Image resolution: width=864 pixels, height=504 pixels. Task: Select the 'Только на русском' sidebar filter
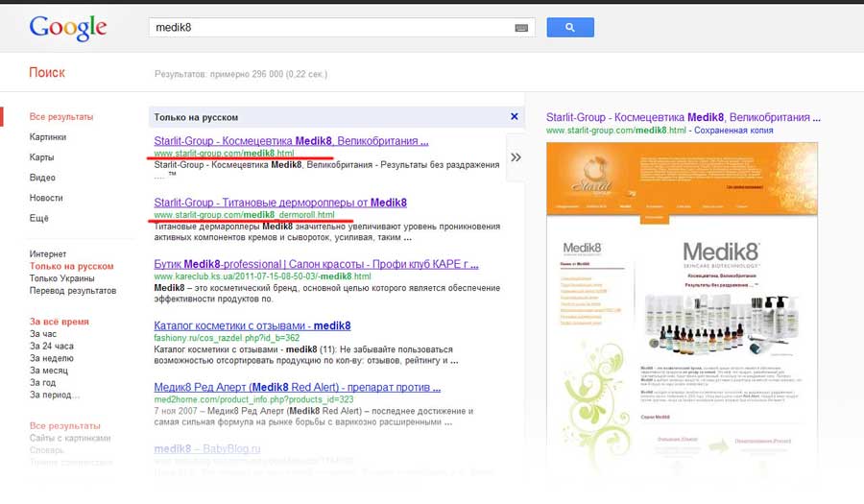coord(72,266)
